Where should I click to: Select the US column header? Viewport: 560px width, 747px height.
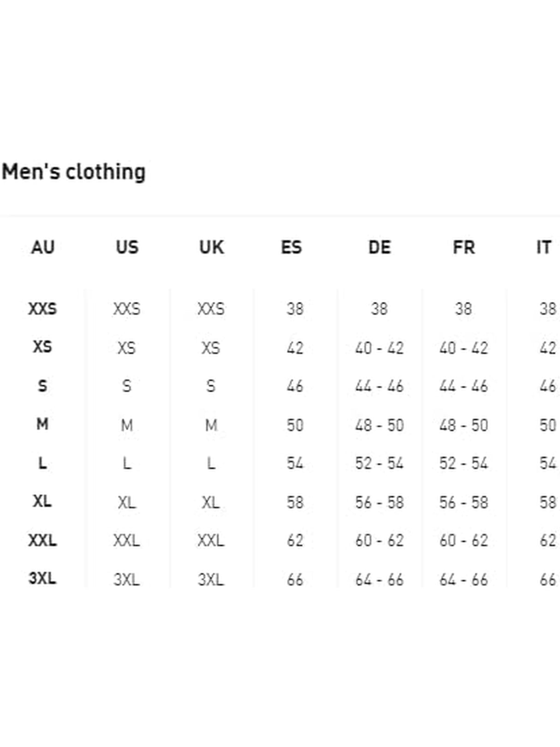(x=127, y=247)
